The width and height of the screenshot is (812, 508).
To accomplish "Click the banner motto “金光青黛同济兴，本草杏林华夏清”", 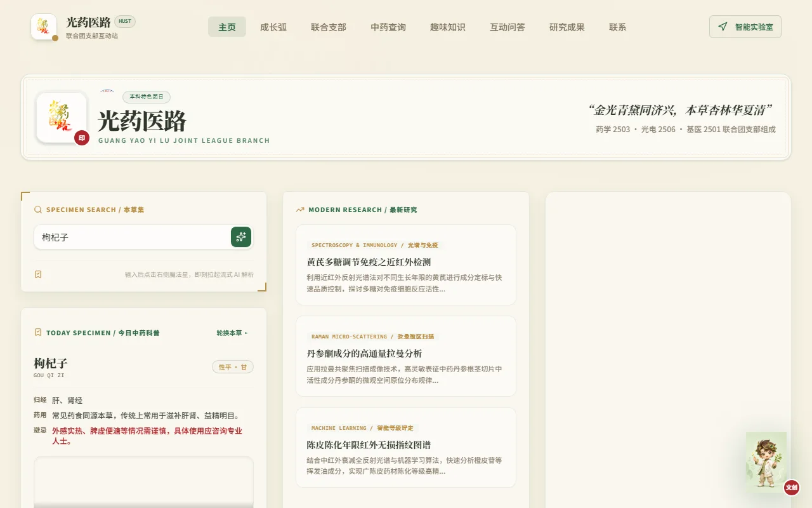I will tap(682, 110).
